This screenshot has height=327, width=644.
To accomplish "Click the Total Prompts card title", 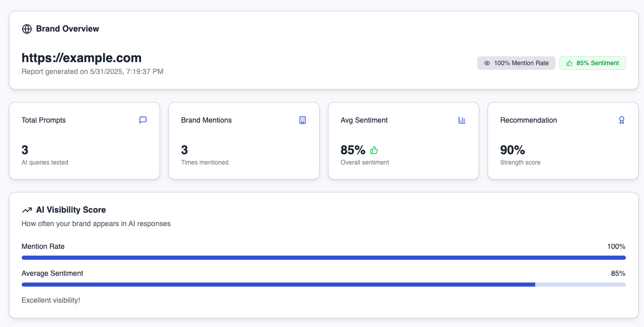I will (x=44, y=120).
